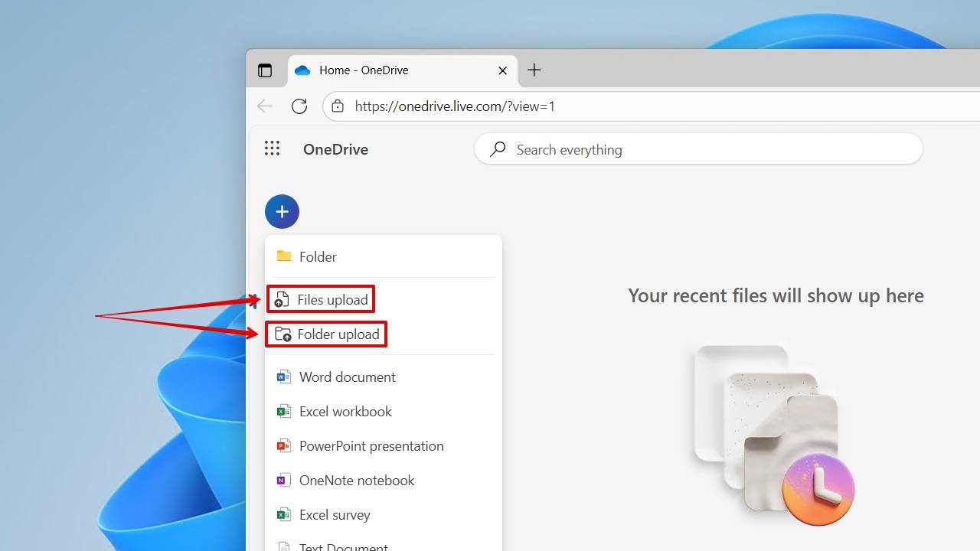The height and width of the screenshot is (551, 980).
Task: Choose Files upload option
Action: (x=332, y=299)
